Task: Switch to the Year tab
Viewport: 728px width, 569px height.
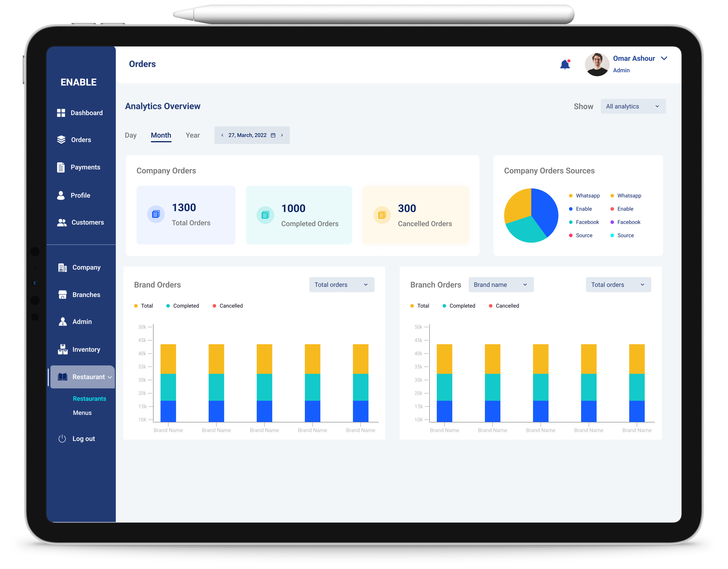Action: tap(193, 135)
